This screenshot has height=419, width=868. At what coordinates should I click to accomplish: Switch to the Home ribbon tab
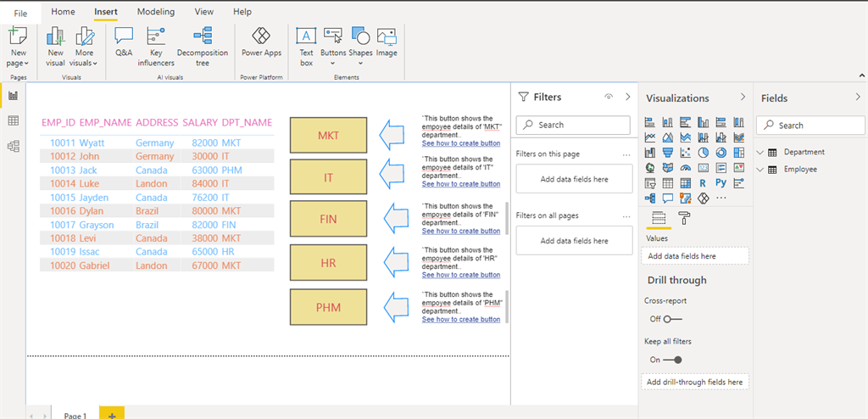[63, 12]
